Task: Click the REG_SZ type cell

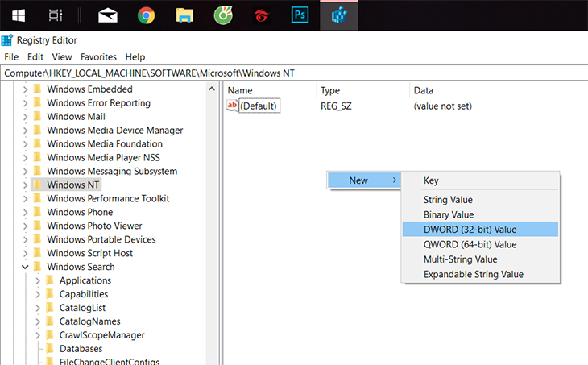Action: (336, 106)
